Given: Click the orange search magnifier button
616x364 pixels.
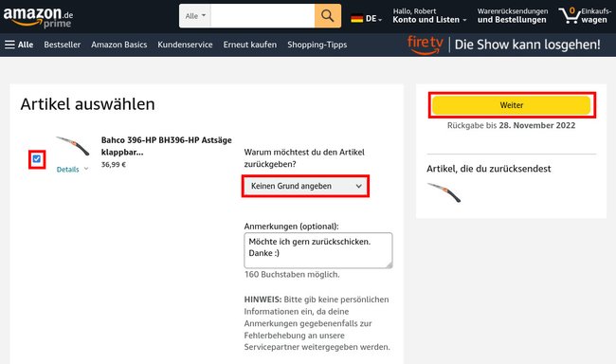Looking at the screenshot, I should point(328,16).
